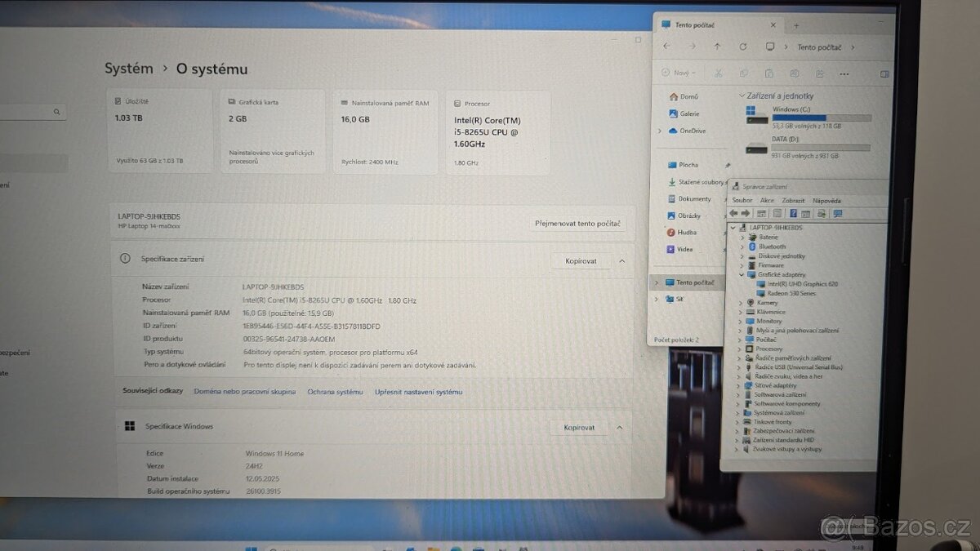Select the Cut scissors icon in File Explorer
The height and width of the screenshot is (551, 980).
coord(719,73)
